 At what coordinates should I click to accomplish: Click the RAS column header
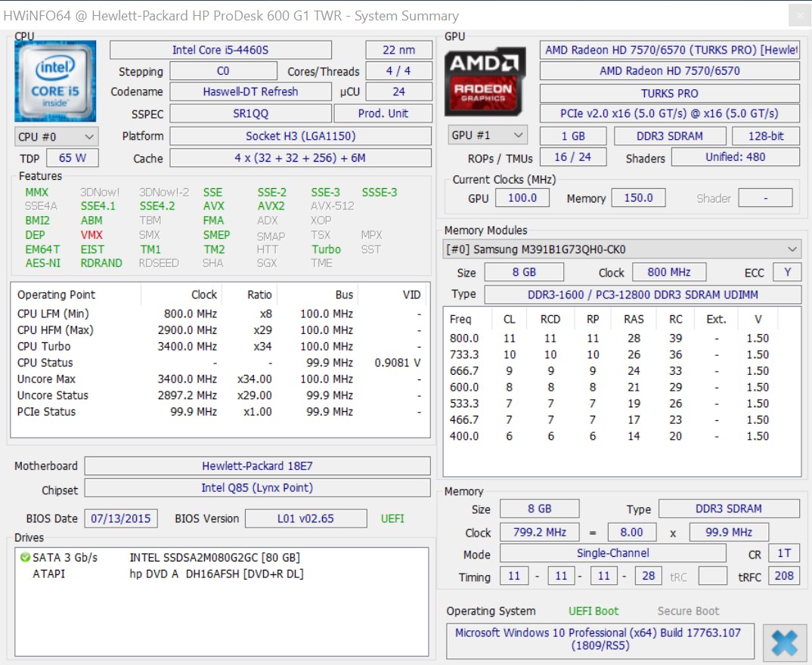(x=634, y=320)
